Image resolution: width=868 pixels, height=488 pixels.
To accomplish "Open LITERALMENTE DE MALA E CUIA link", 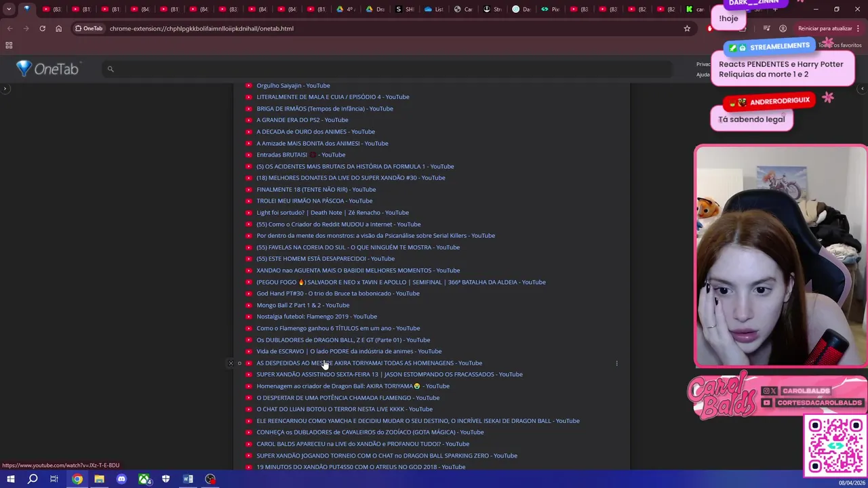I will [x=332, y=97].
